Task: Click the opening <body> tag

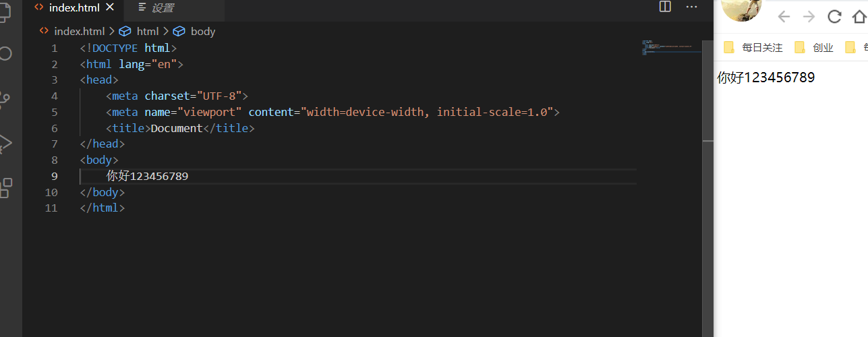Action: (99, 160)
